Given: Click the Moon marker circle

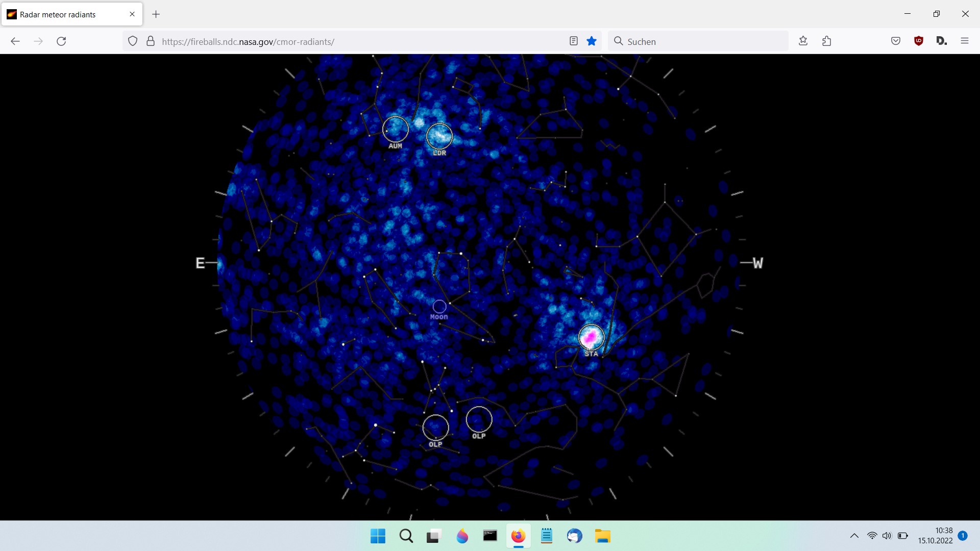Looking at the screenshot, I should 439,306.
